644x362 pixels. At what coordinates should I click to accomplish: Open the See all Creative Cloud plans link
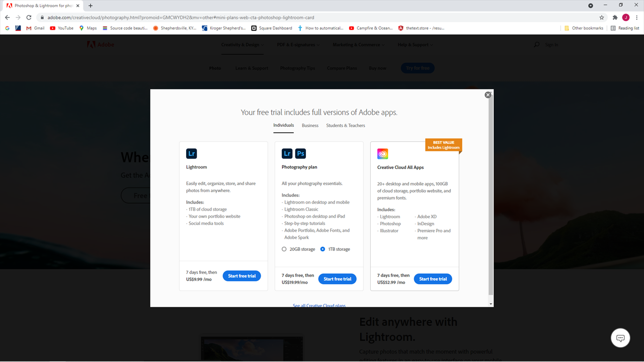click(x=319, y=305)
